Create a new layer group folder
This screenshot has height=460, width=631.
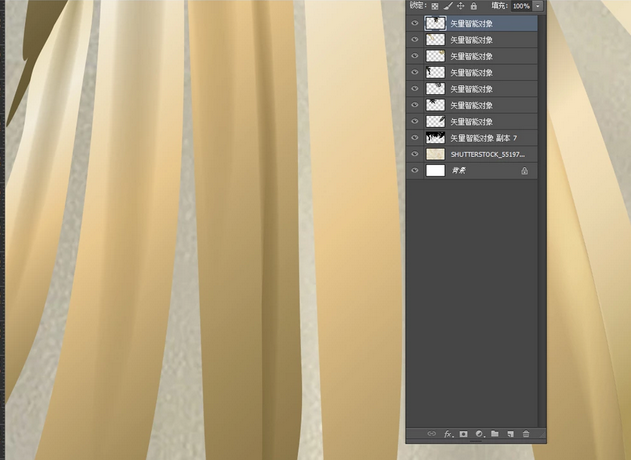[x=495, y=434]
